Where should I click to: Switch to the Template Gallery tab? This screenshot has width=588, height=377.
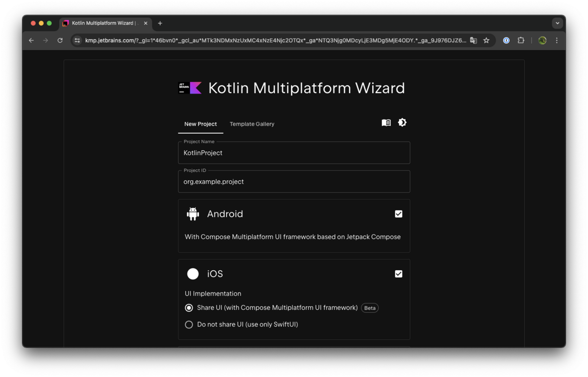click(252, 124)
